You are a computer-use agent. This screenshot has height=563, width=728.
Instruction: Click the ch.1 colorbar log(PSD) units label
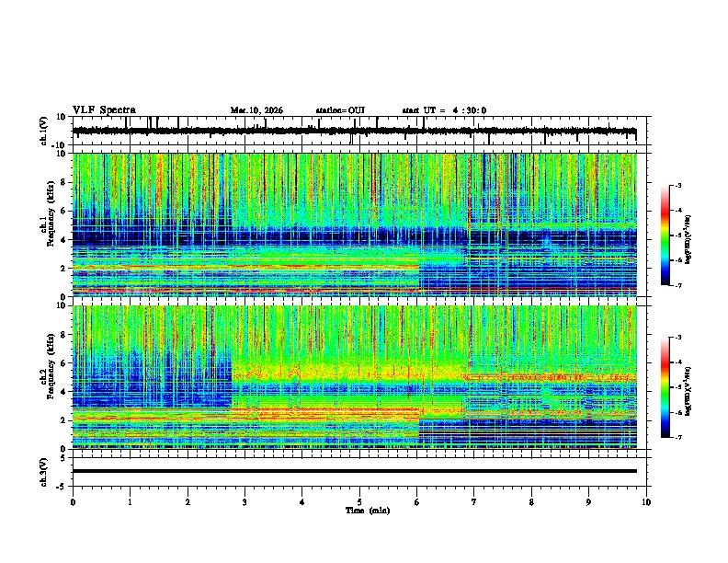(x=688, y=239)
